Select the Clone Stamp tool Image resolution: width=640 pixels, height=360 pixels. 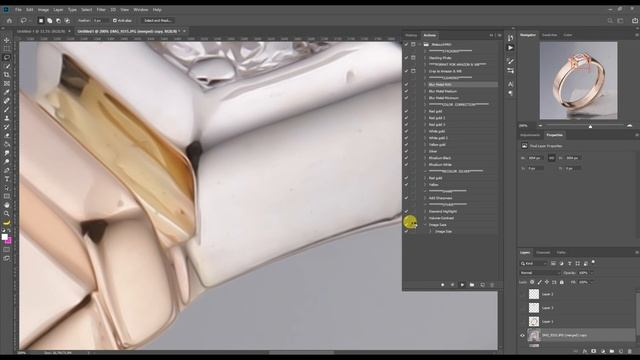7,118
